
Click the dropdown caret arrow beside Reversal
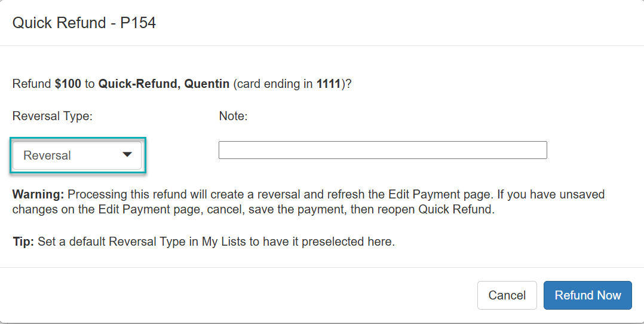pos(127,155)
